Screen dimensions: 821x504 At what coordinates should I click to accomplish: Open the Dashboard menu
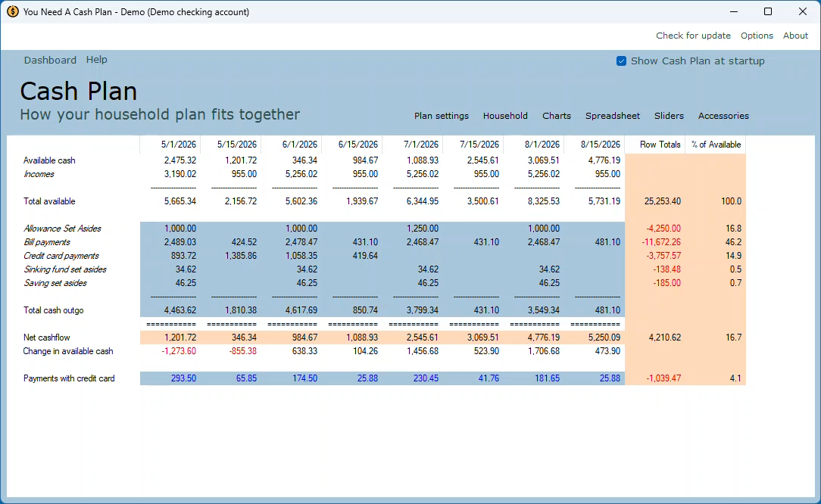pyautogui.click(x=50, y=59)
